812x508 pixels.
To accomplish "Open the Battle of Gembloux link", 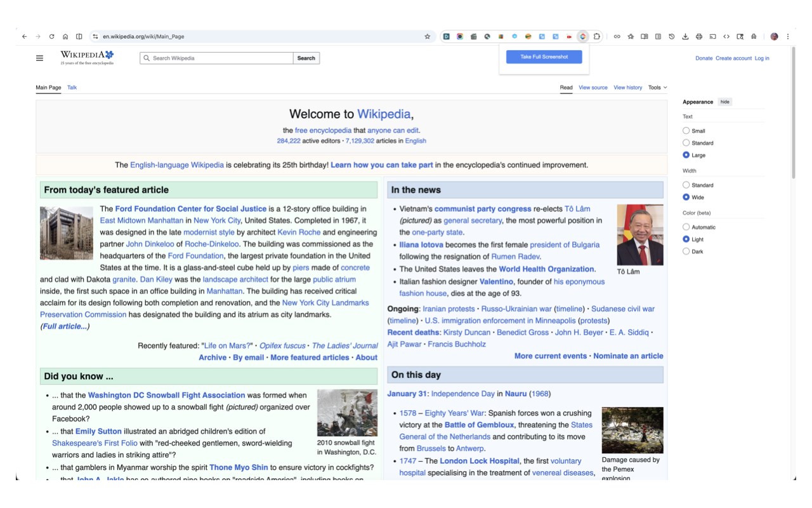I will [480, 425].
